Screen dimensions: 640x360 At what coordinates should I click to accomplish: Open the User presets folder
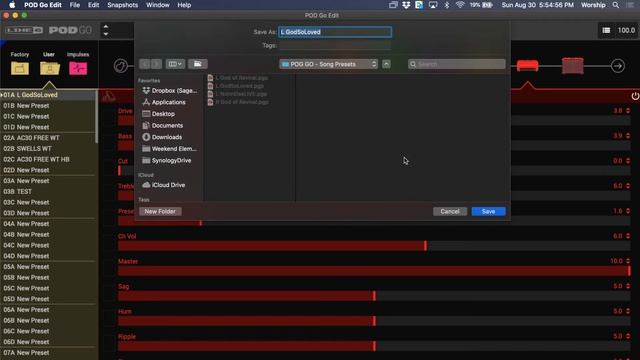tap(50, 68)
